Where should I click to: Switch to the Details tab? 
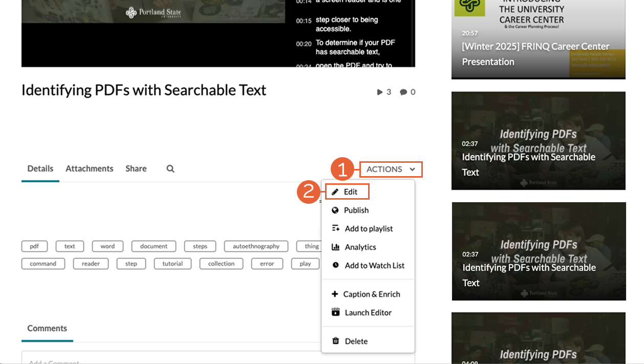[40, 169]
